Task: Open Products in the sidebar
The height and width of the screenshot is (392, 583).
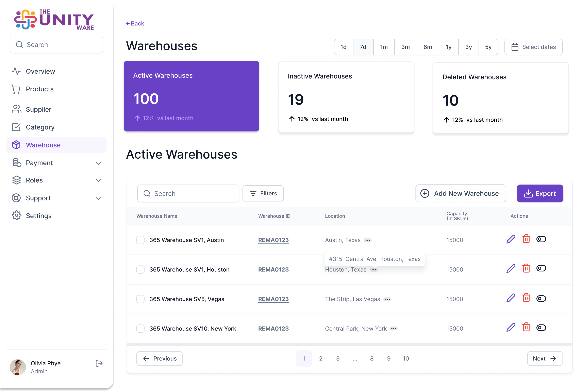Action: (39, 89)
